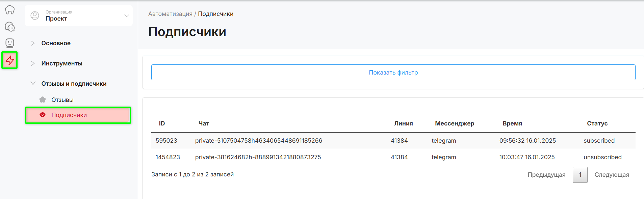The width and height of the screenshot is (644, 199).
Task: Select page 1 in pagination
Action: (580, 175)
